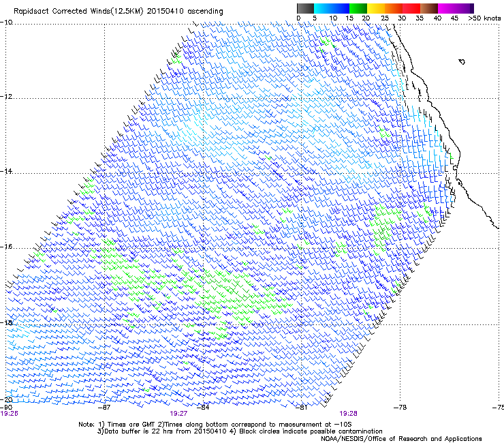
Task: Pick the red 30-35 knots legend segment
Action: [x=411, y=8]
